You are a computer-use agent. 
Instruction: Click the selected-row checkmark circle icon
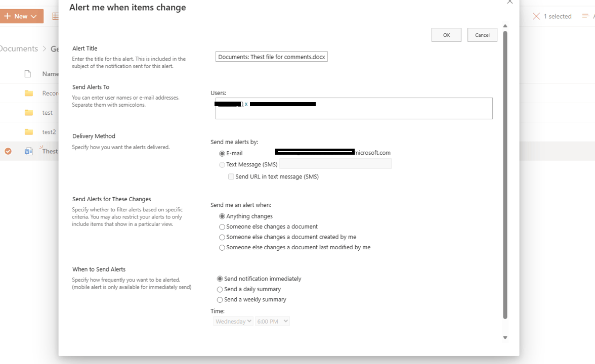coord(8,151)
